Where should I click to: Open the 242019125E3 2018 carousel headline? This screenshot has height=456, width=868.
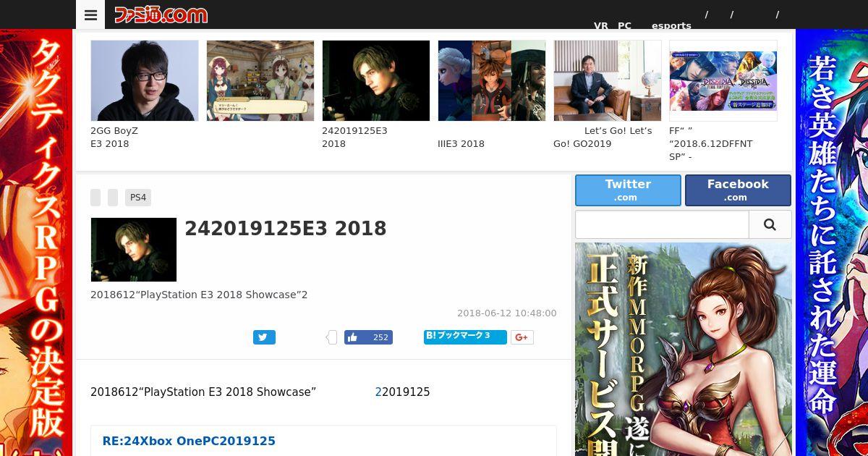[x=354, y=138]
